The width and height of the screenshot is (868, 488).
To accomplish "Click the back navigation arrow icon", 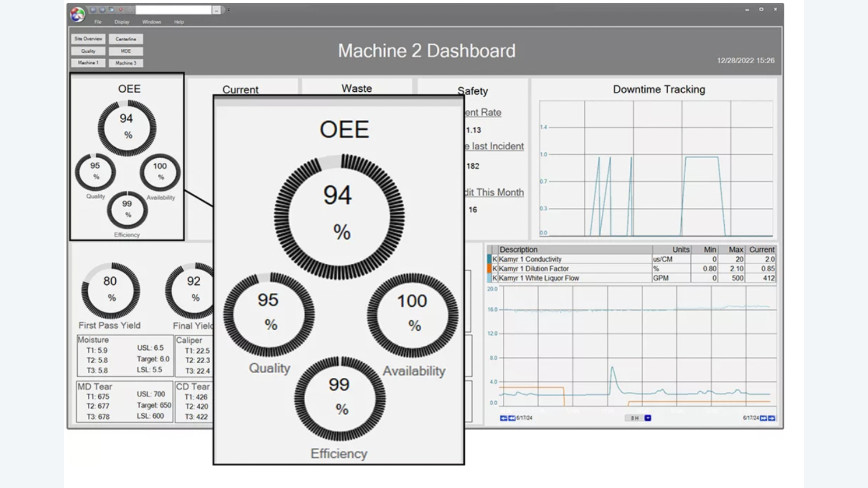I will [93, 9].
